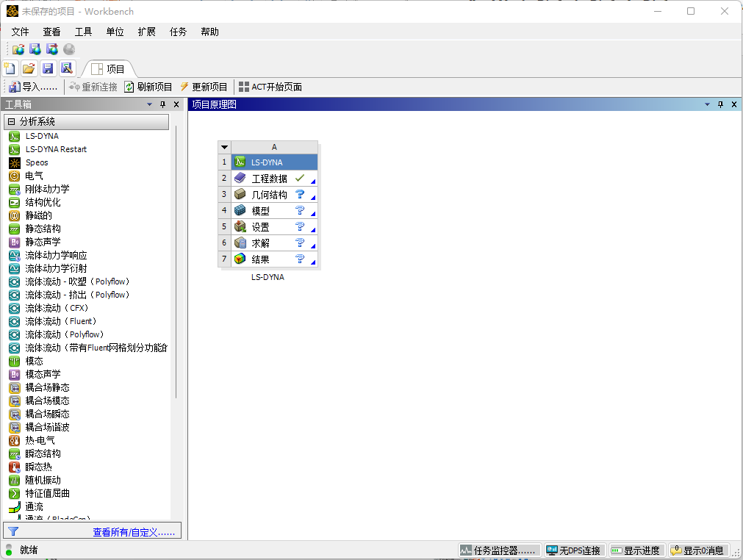Select the 设置 cell in system A
The image size is (743, 560).
pos(274,227)
